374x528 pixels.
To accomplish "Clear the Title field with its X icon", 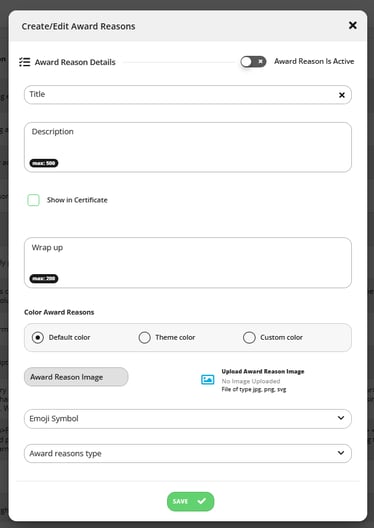I will pyautogui.click(x=342, y=95).
